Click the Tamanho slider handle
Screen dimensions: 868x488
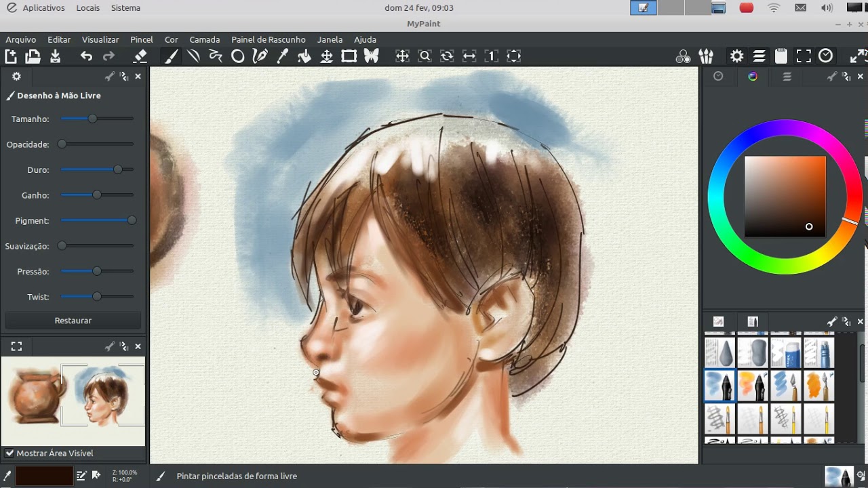point(92,119)
